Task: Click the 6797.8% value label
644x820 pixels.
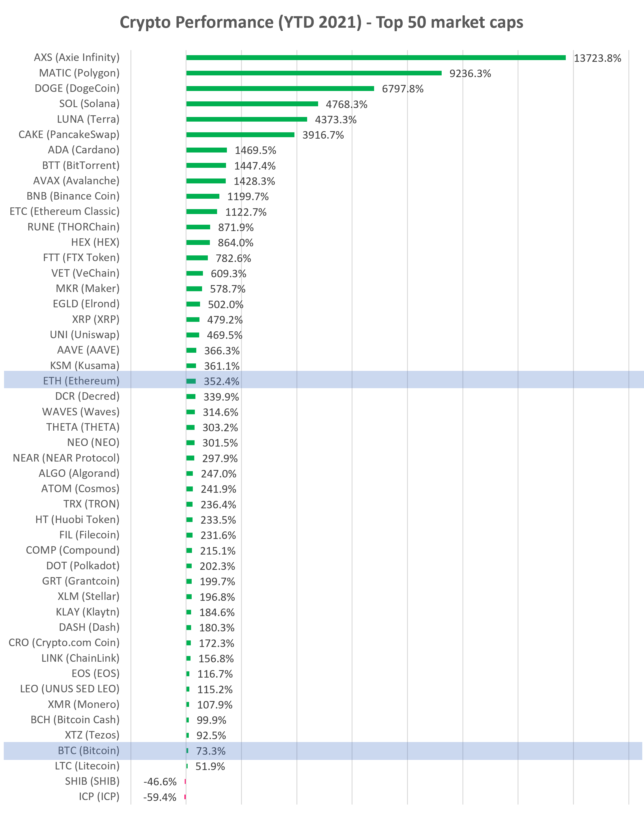Action: tap(403, 89)
